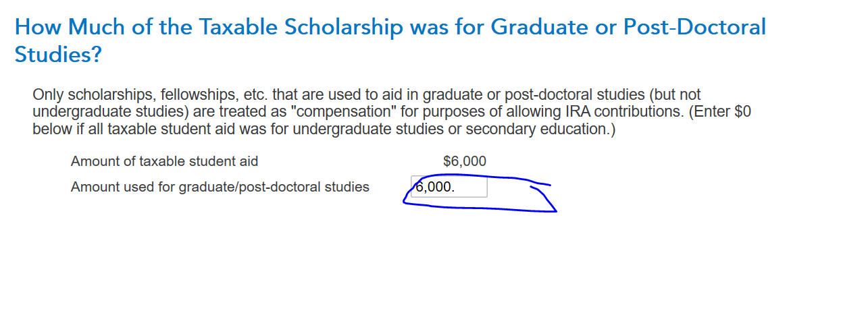Click the blue hand-drawn annotation's right corner
Image resolution: width=868 pixels, height=315 pixels.
click(x=554, y=210)
